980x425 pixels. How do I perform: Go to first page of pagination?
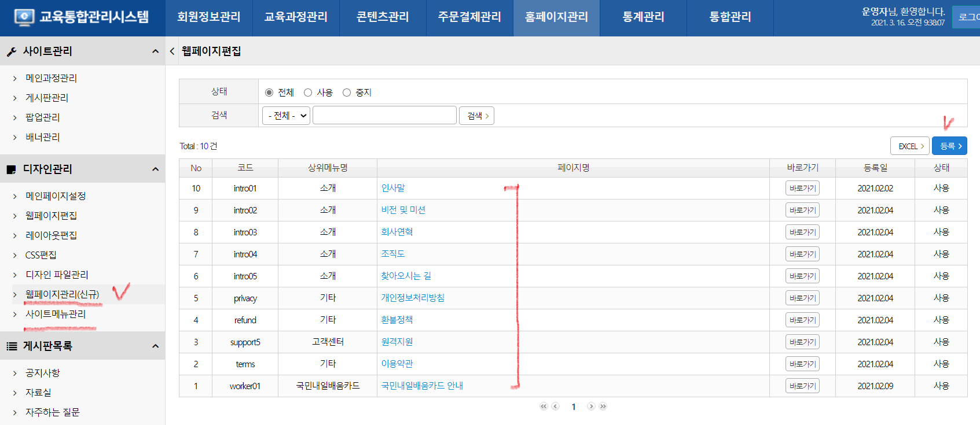(543, 406)
